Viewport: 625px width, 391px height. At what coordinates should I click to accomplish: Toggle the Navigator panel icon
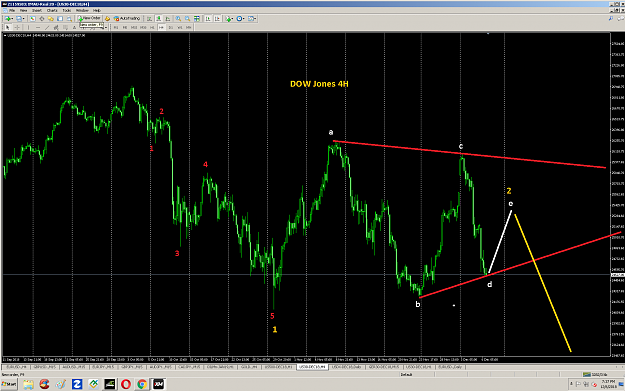(50, 18)
